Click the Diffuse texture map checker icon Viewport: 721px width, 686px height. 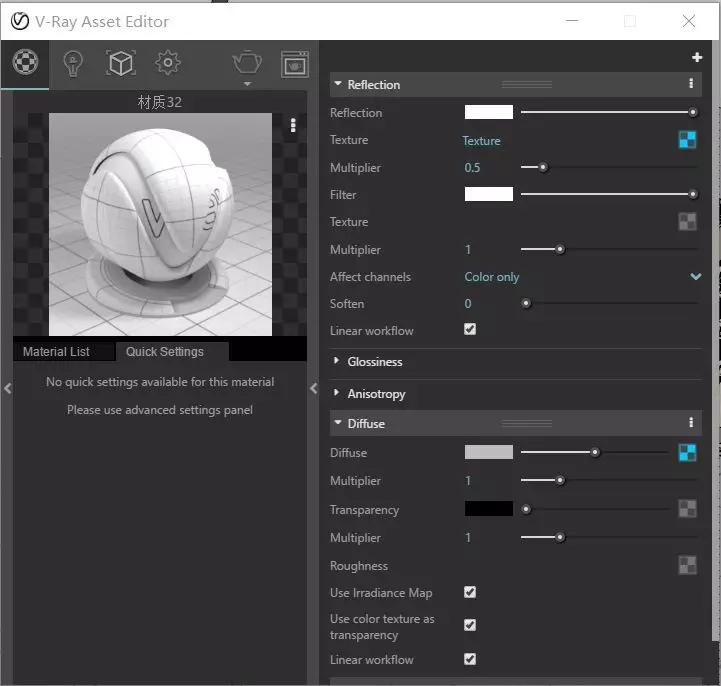(x=687, y=452)
